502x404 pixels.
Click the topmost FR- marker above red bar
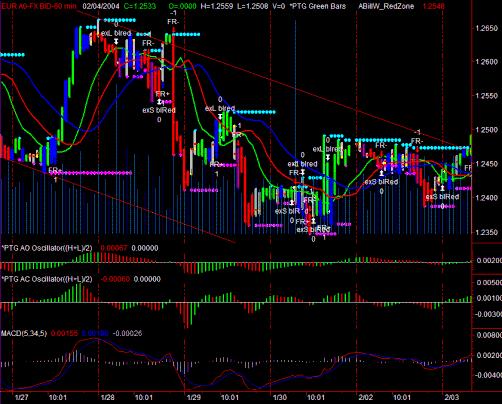click(x=173, y=22)
